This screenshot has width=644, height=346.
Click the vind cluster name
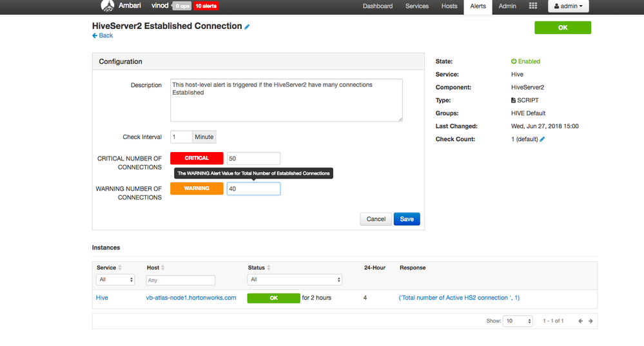160,6
